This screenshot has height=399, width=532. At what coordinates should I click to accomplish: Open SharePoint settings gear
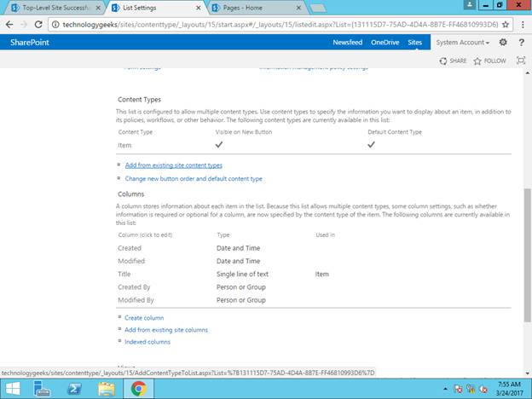tap(503, 42)
